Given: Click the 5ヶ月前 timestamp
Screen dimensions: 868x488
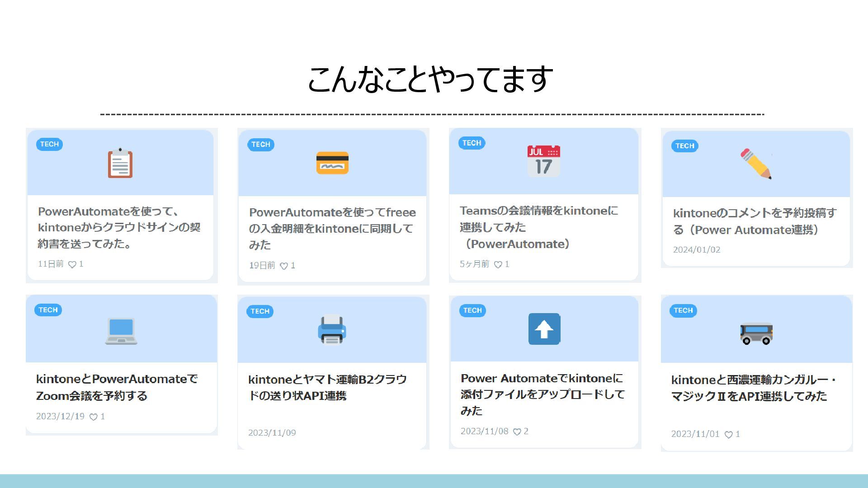Looking at the screenshot, I should tap(475, 264).
